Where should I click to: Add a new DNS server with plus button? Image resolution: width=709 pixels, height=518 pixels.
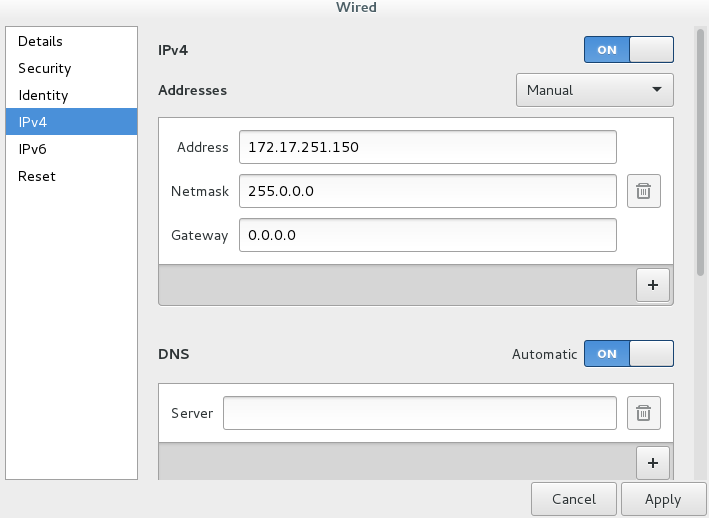[x=653, y=462]
